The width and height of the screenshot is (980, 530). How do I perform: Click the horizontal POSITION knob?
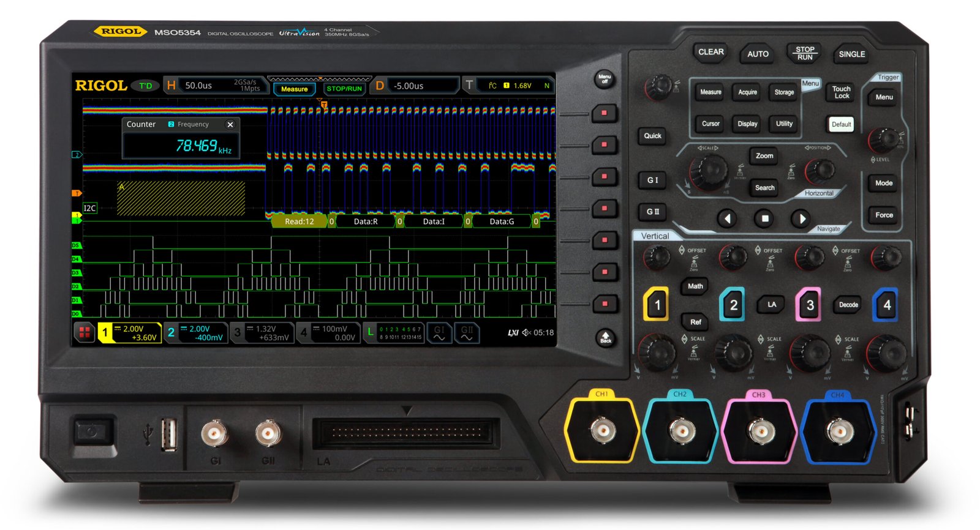click(820, 171)
